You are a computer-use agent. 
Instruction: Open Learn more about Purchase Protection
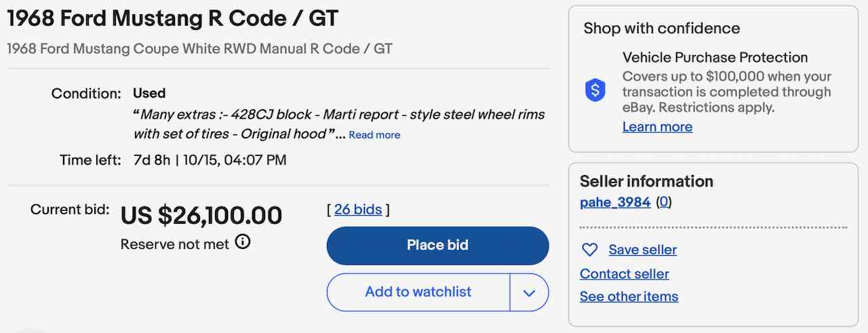pyautogui.click(x=657, y=127)
